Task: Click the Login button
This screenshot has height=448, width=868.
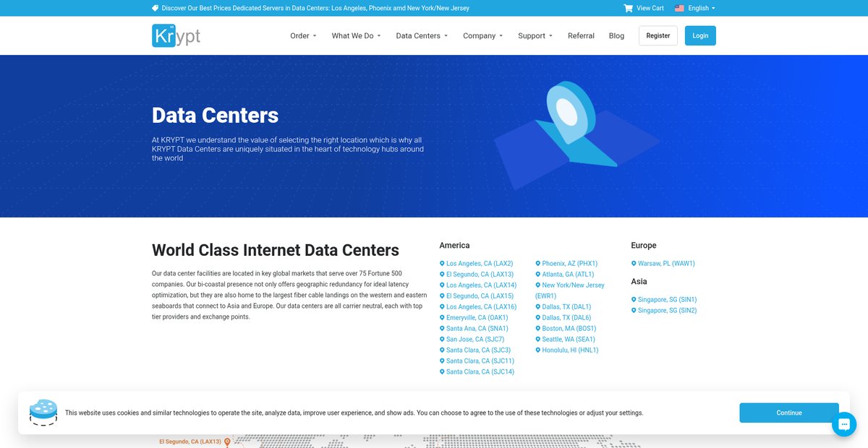Action: [700, 35]
